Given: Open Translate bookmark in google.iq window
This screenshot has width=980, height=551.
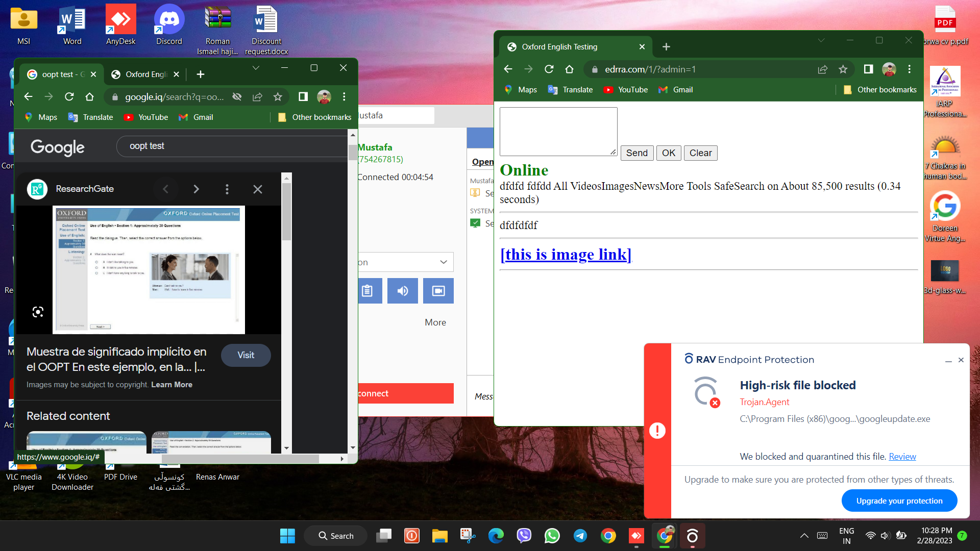Looking at the screenshot, I should coord(91,117).
